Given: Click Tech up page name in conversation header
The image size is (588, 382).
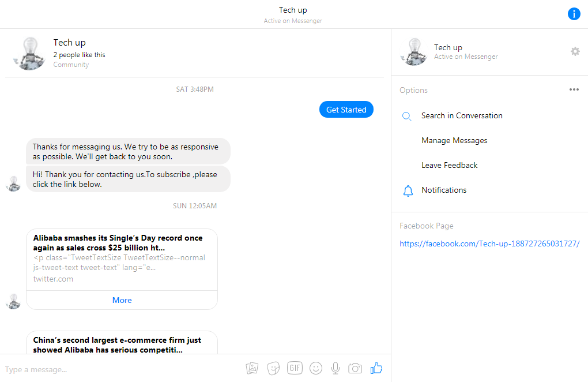Looking at the screenshot, I should pos(69,43).
